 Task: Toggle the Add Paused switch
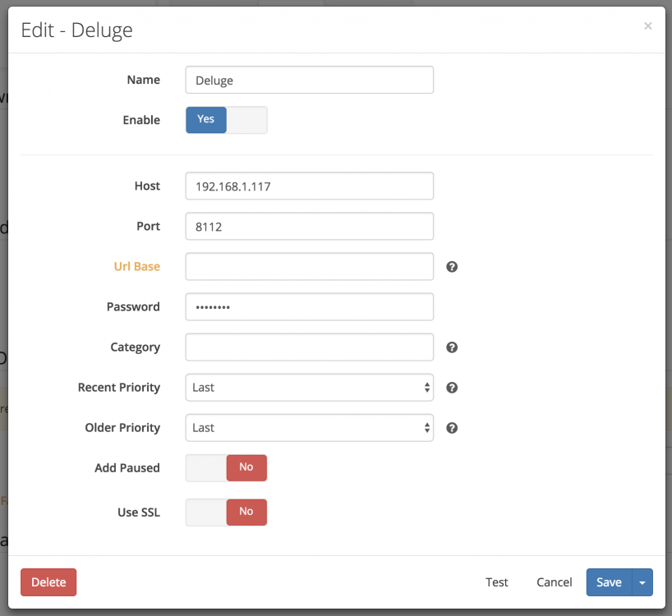pyautogui.click(x=226, y=468)
